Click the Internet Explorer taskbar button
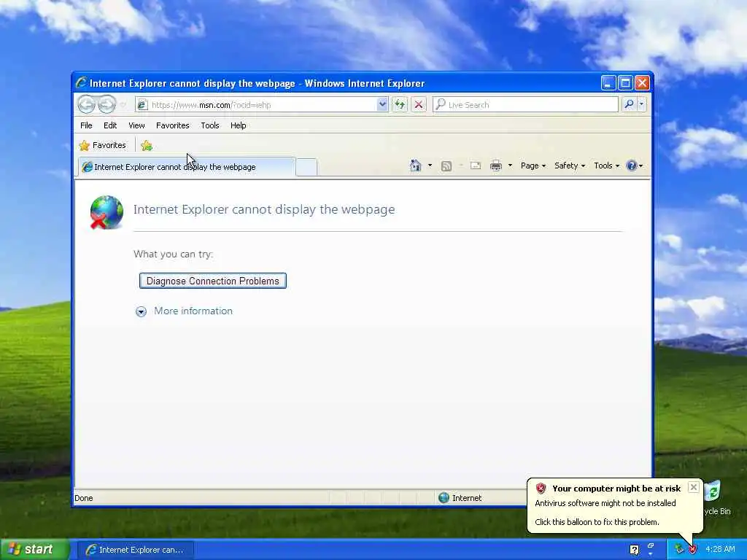Image resolution: width=747 pixels, height=560 pixels. click(x=135, y=550)
